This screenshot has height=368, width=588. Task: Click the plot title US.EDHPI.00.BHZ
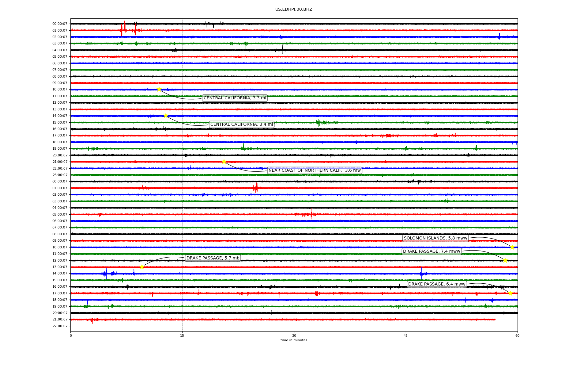tap(294, 10)
